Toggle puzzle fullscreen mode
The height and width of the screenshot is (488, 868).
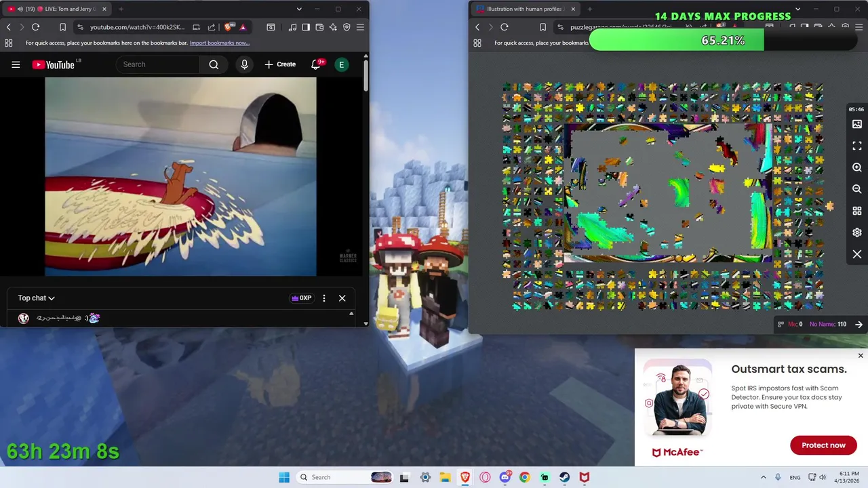click(x=857, y=146)
